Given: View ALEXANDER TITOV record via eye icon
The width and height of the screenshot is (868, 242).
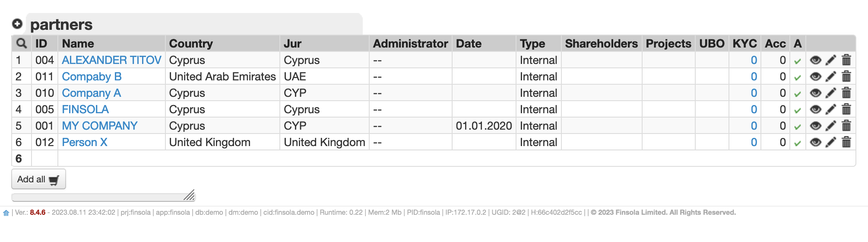Looking at the screenshot, I should [815, 60].
